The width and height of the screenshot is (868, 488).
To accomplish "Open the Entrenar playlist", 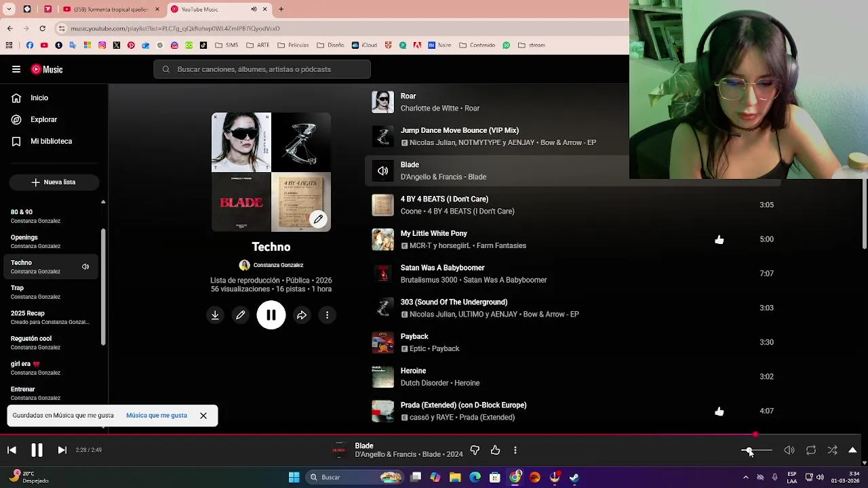I will pyautogui.click(x=51, y=393).
